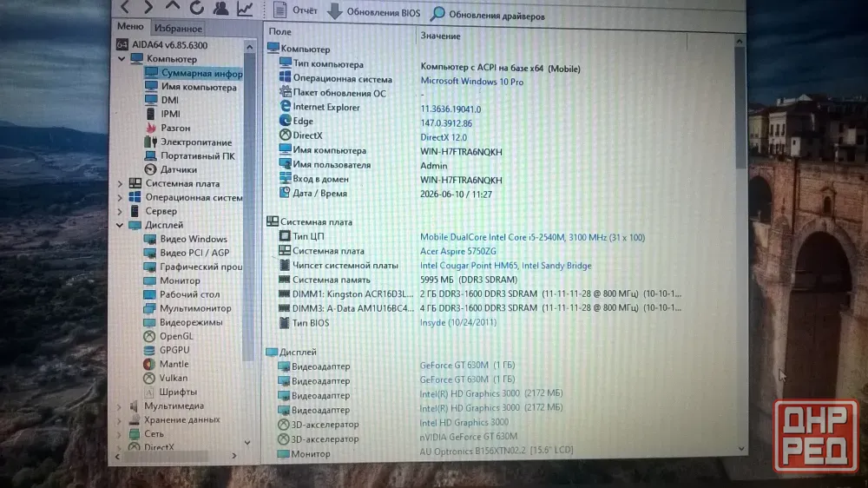Viewport: 868px width, 488px height.
Task: Click Обновления BIOS button
Action: (x=373, y=12)
